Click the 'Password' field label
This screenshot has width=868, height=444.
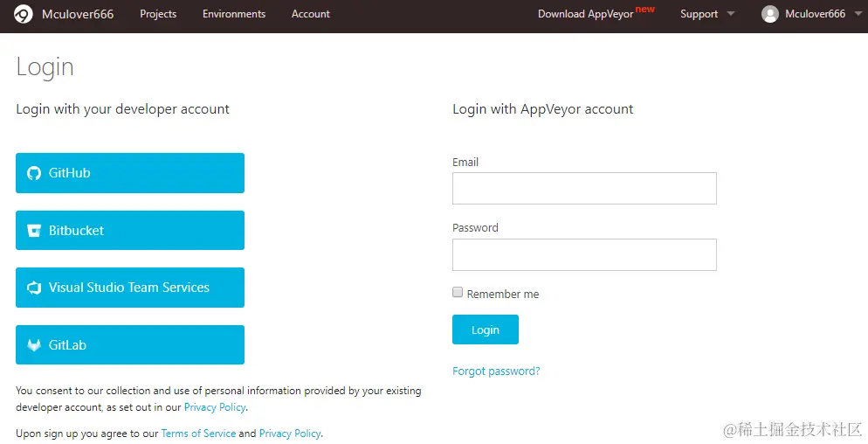(x=476, y=228)
